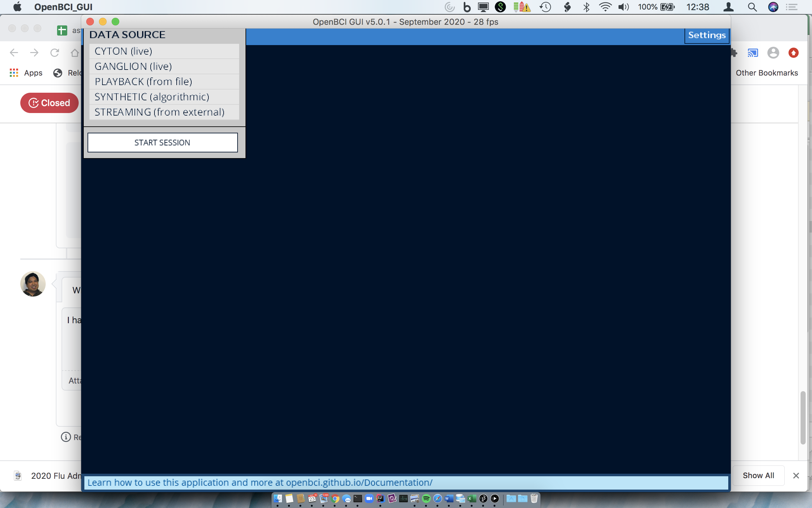
Task: Click the browser cast icon
Action: click(x=753, y=53)
